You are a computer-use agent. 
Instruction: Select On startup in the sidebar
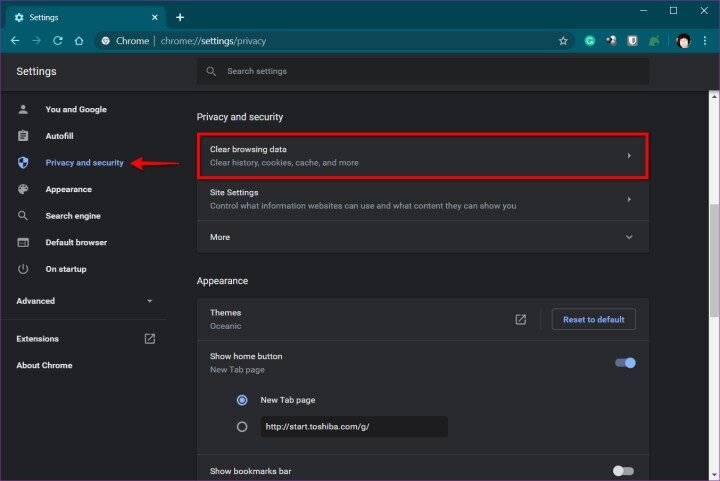[66, 269]
